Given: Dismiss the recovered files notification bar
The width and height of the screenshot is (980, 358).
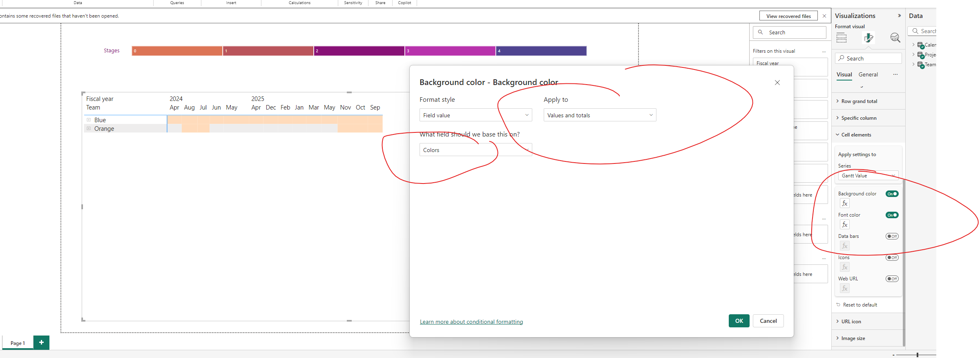Looking at the screenshot, I should tap(824, 16).
